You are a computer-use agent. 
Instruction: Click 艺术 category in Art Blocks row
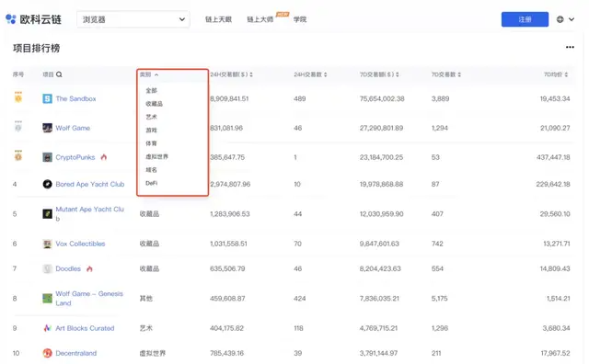[145, 328]
